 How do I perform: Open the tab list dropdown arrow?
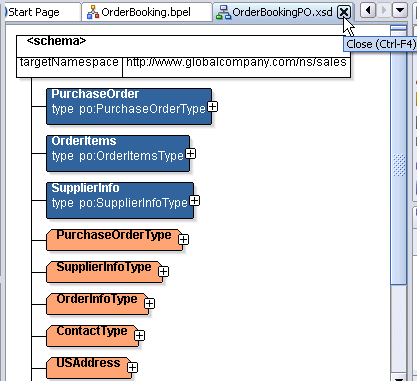click(x=399, y=10)
